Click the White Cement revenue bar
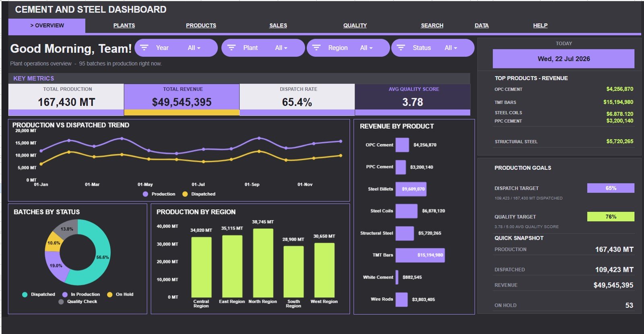The image size is (644, 334). point(397,277)
